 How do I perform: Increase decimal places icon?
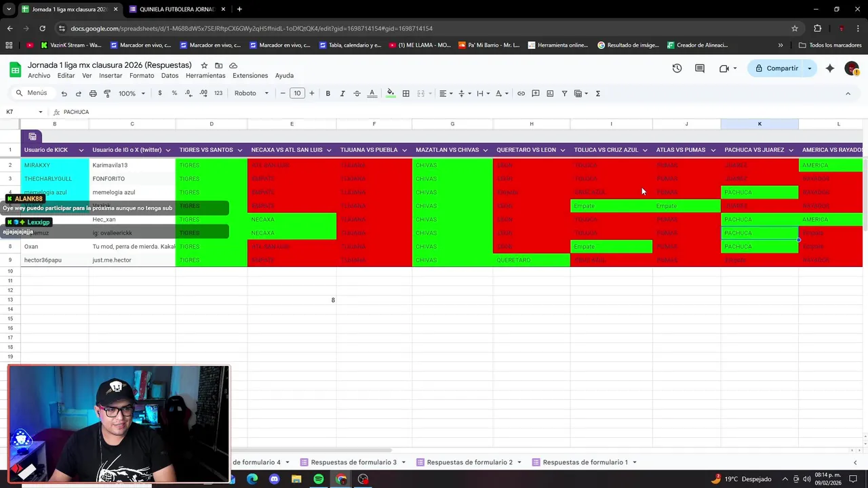203,94
